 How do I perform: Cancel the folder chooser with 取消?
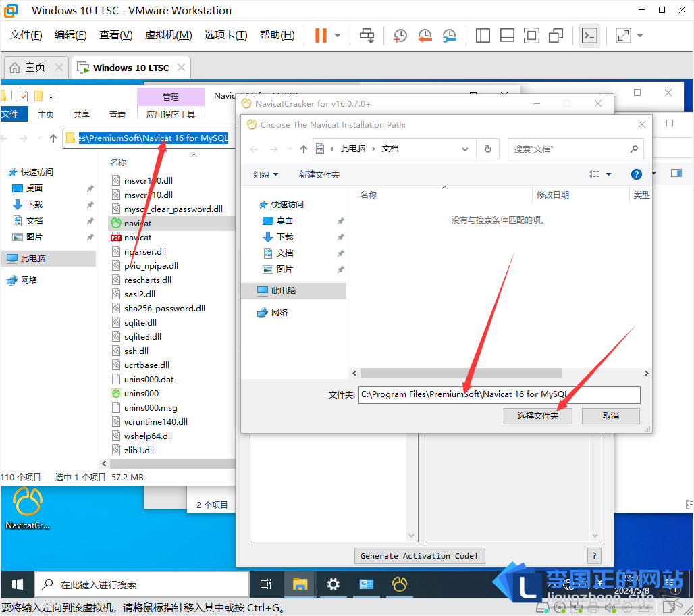(611, 416)
